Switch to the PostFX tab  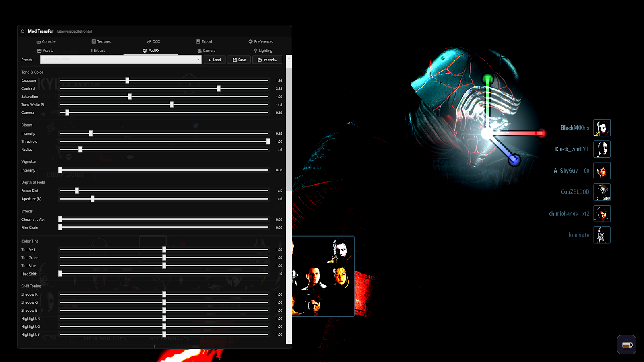click(x=151, y=51)
